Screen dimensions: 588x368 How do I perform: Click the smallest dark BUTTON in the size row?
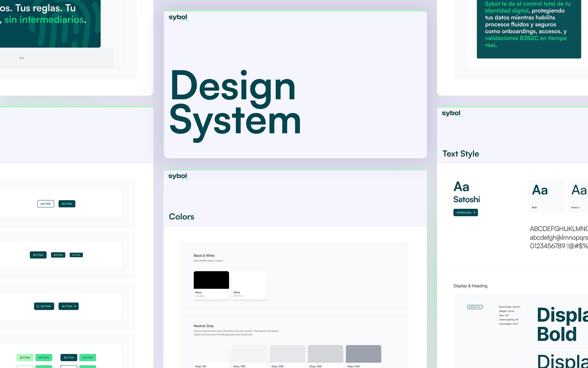[x=76, y=255]
